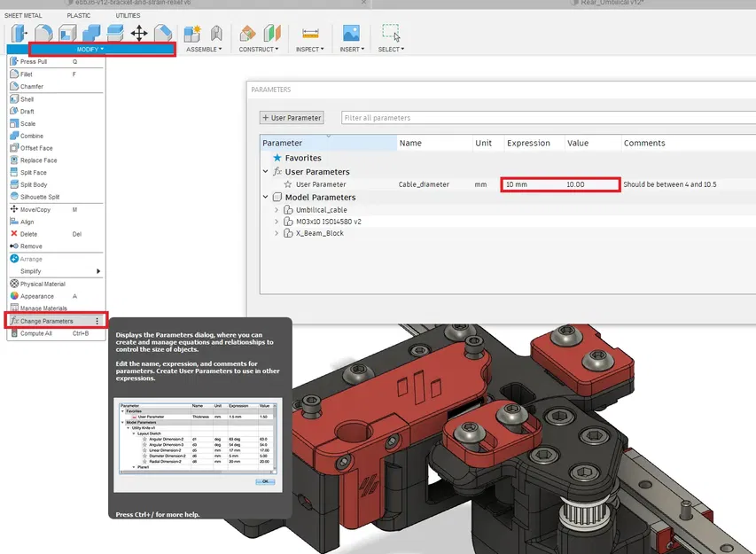Click the User Parameter button

[292, 117]
